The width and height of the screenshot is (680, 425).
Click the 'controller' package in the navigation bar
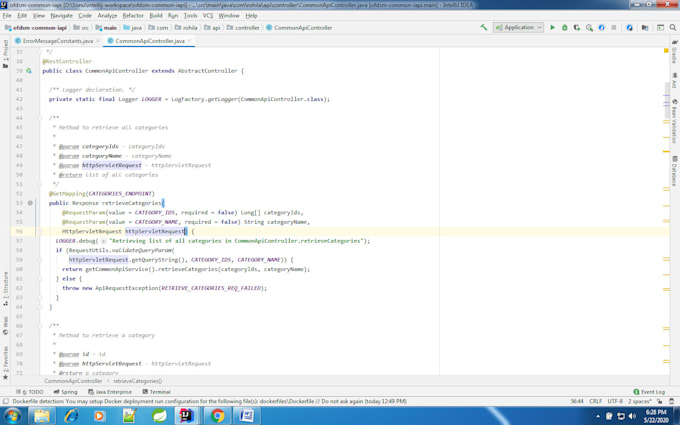click(x=243, y=27)
